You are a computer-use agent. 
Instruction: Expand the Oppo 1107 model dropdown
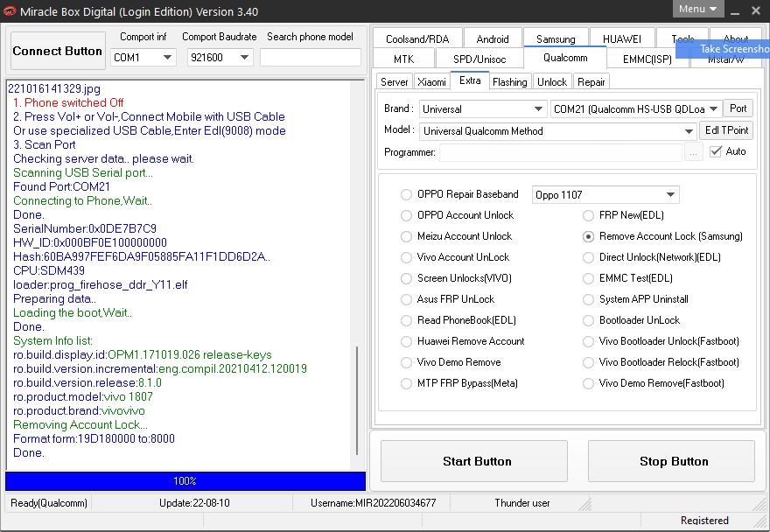(605, 195)
